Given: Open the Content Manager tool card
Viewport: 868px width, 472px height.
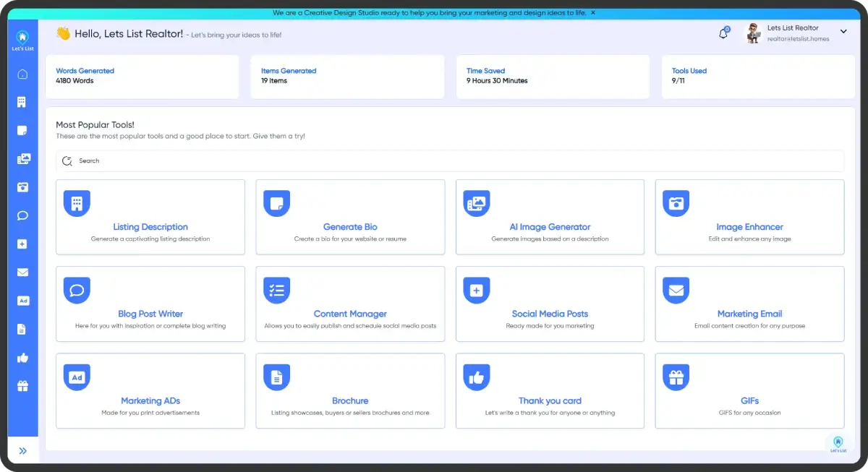Looking at the screenshot, I should (x=350, y=304).
